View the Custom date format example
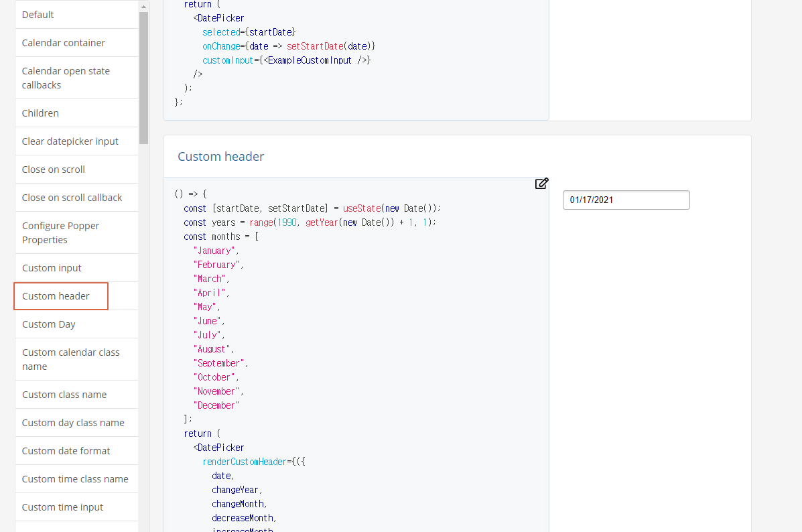This screenshot has height=532, width=802. pyautogui.click(x=66, y=450)
